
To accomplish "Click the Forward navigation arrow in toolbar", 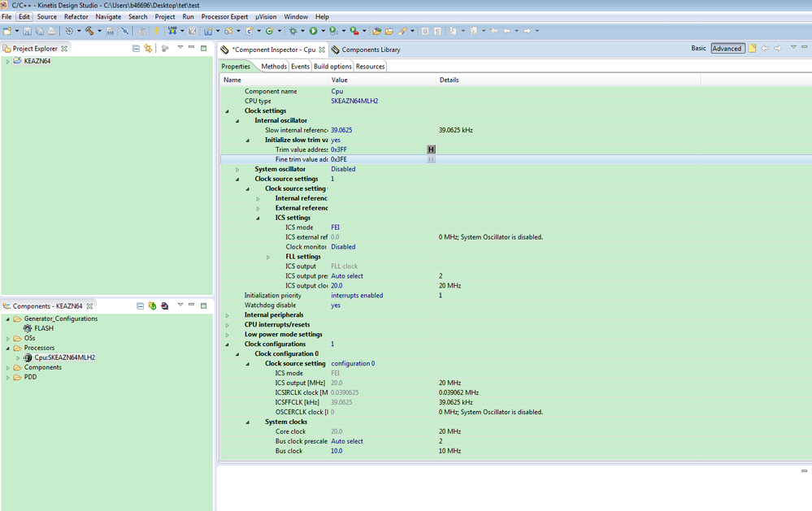I will pyautogui.click(x=527, y=31).
